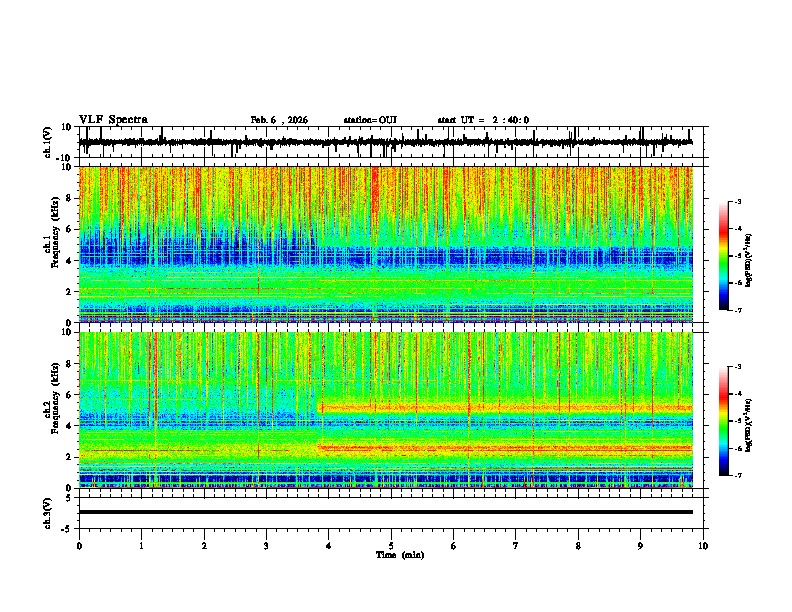Click the "station=OUI" header label
The height and width of the screenshot is (612, 792).
370,120
